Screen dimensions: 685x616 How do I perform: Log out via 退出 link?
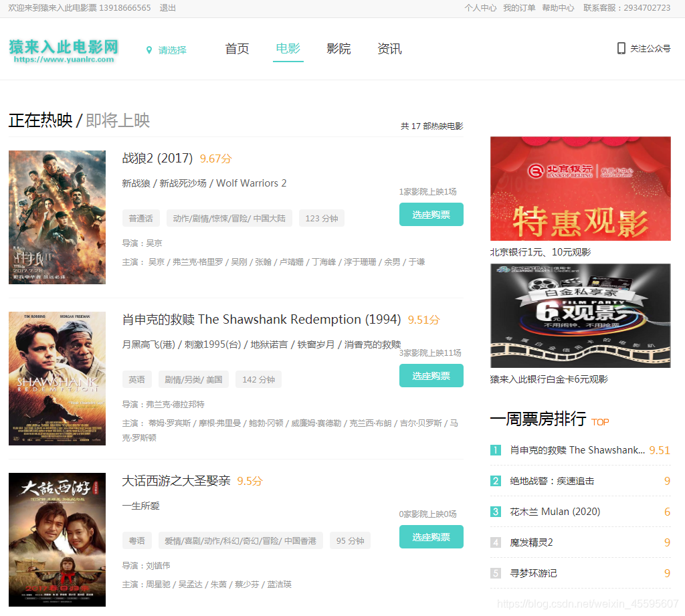click(168, 8)
